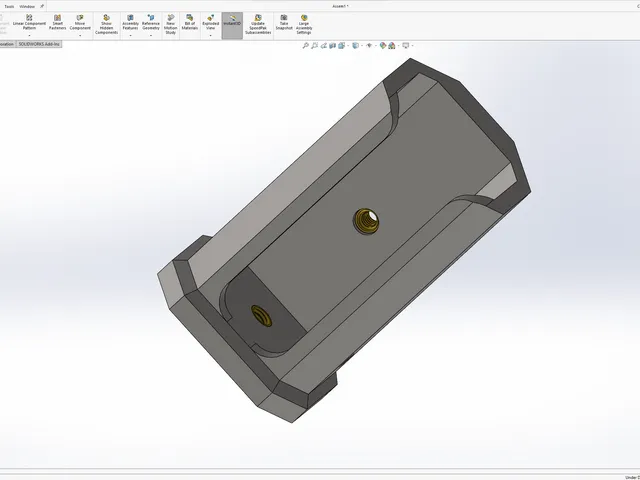Create an Exploded View
Screen dimensions: 640x480
211,22
